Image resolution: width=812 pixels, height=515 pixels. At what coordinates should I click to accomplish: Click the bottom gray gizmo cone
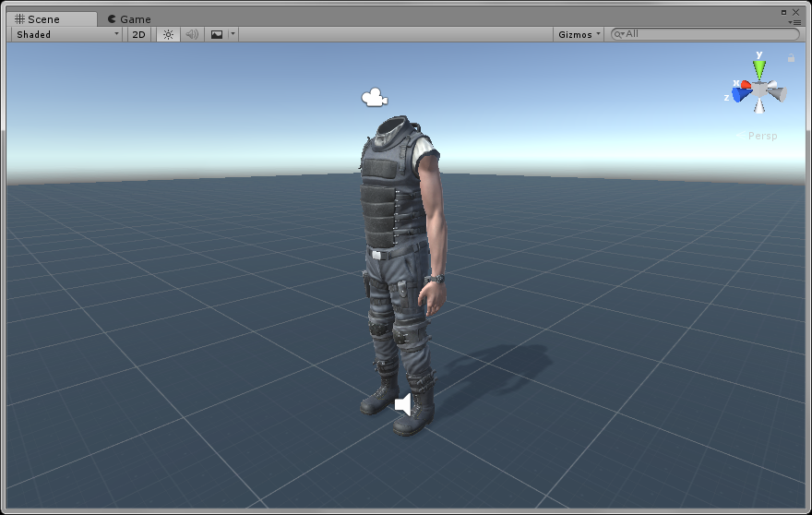[759, 106]
